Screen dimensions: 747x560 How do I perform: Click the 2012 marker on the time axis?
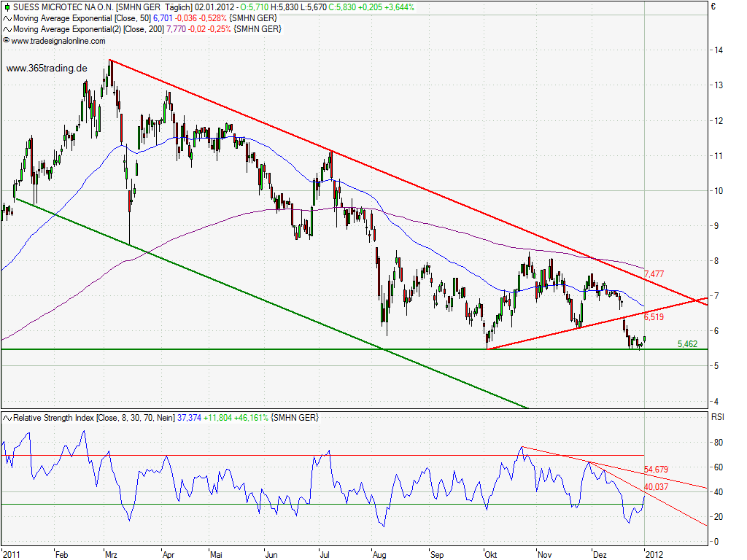[x=654, y=554]
